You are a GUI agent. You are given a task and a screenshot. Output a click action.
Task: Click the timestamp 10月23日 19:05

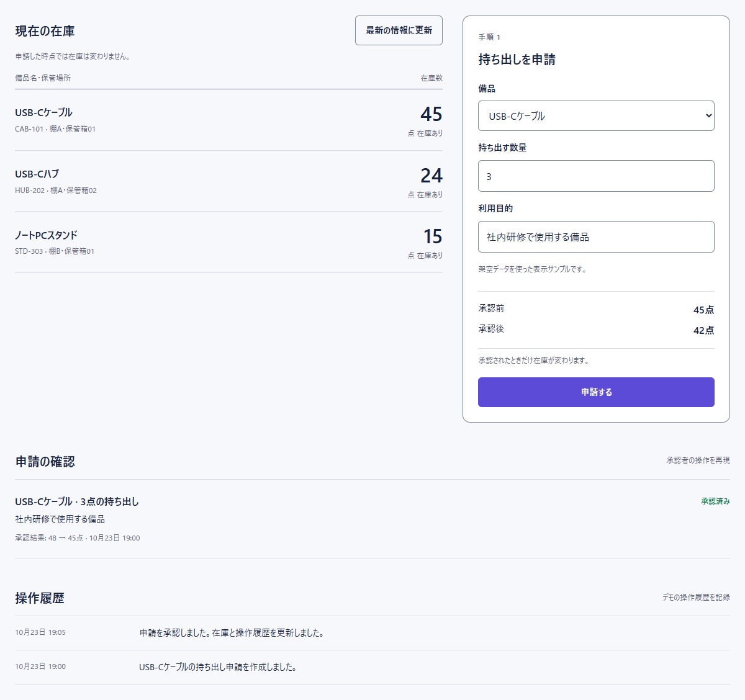point(40,632)
